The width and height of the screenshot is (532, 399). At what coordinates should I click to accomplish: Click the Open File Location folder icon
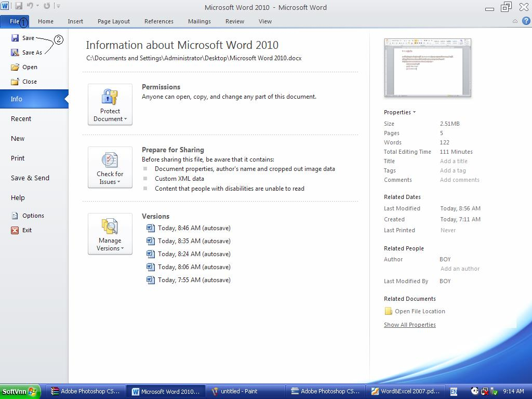[388, 311]
